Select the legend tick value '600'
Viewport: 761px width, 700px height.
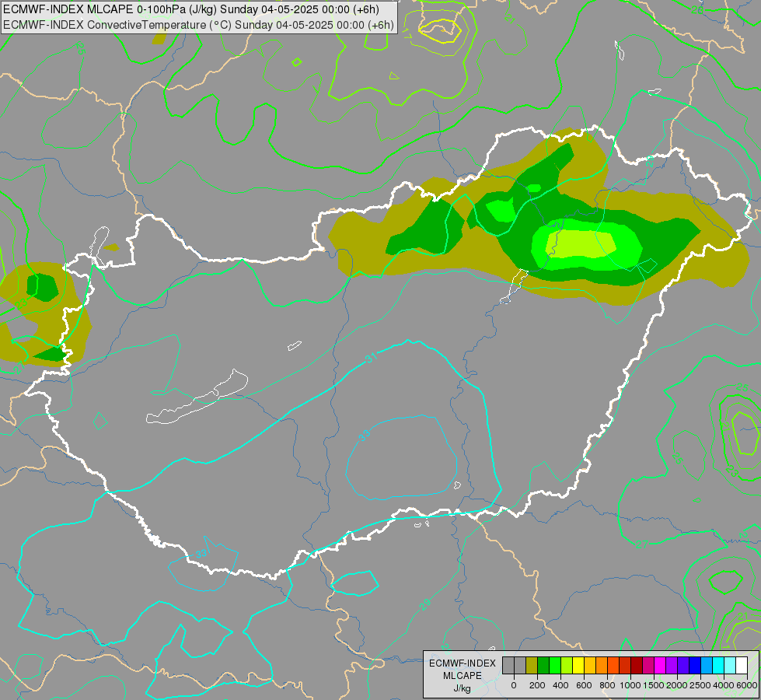pyautogui.click(x=584, y=685)
